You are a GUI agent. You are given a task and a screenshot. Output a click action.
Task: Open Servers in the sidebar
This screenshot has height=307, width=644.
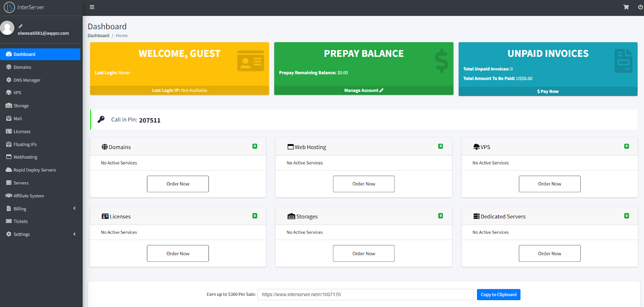40,183
